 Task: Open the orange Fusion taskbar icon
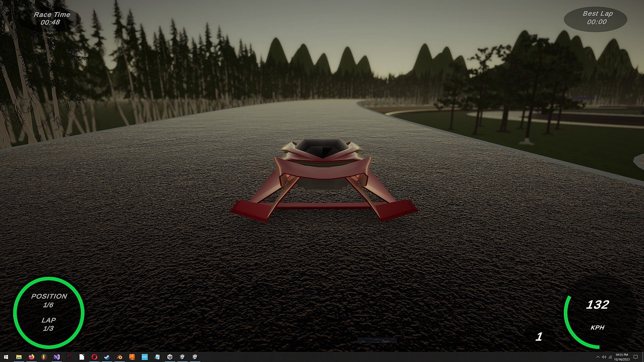pyautogui.click(x=132, y=357)
